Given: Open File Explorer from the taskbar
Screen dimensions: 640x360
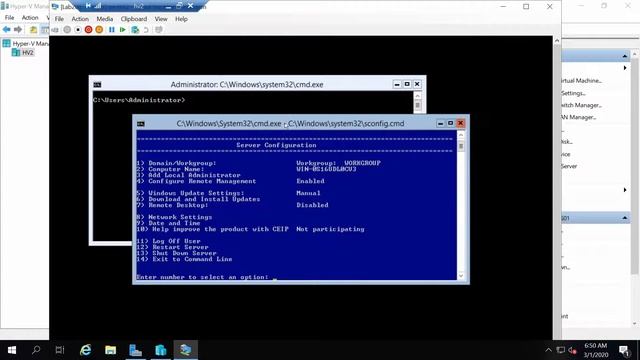Looking at the screenshot, I should (x=110, y=350).
